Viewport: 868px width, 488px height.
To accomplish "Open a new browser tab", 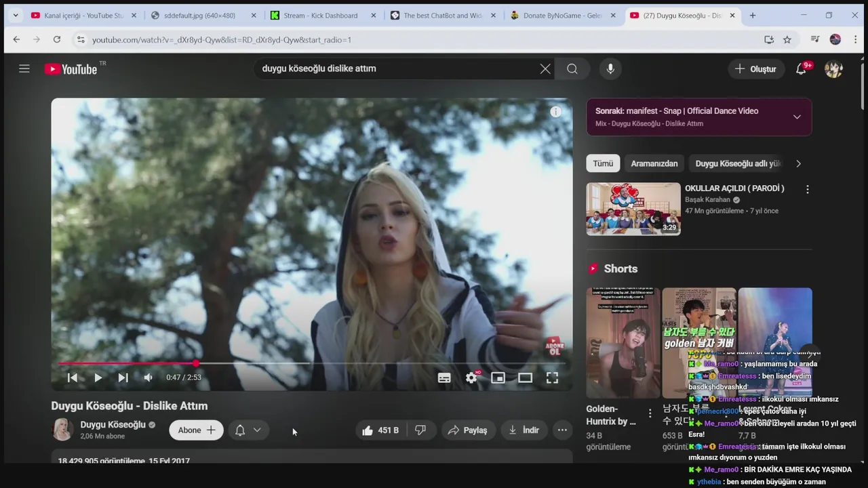I will (753, 16).
